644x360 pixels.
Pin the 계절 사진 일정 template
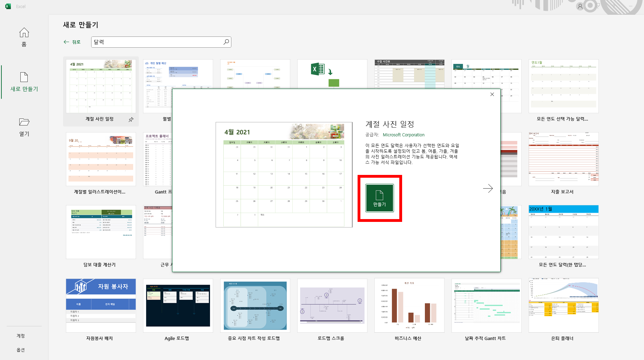click(131, 120)
